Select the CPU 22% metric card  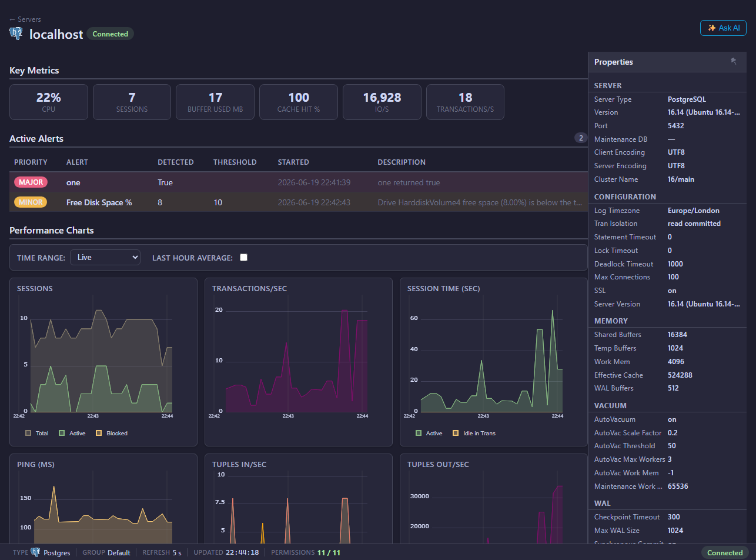(x=49, y=102)
